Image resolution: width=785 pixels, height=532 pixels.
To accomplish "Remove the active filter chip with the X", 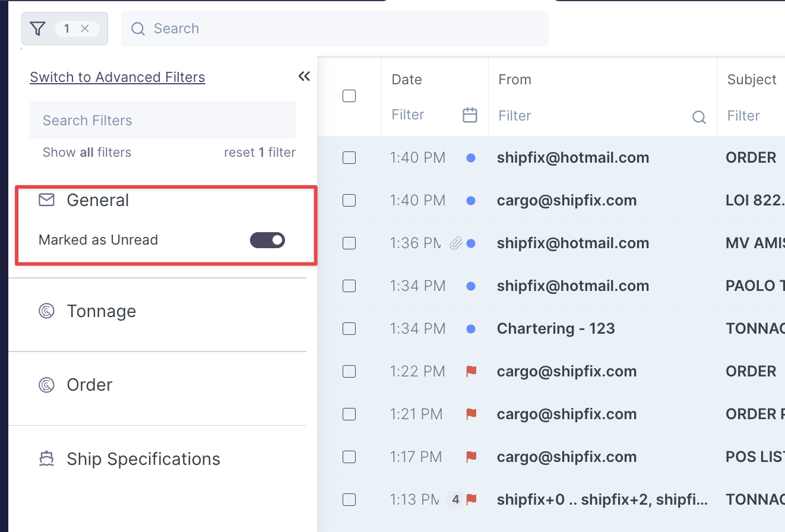I will (x=85, y=28).
